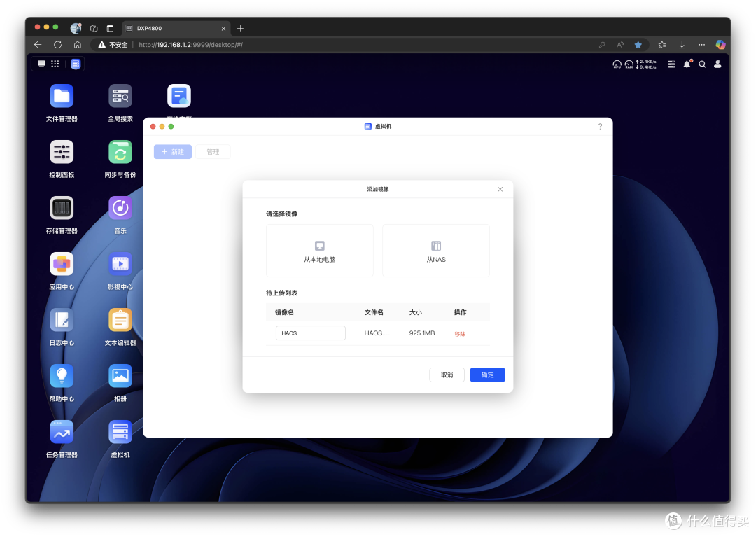Choose 从NAS image source

pos(436,251)
